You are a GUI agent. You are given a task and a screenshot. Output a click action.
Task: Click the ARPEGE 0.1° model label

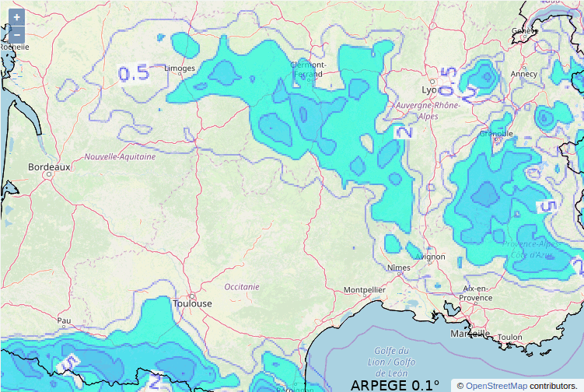(x=394, y=385)
